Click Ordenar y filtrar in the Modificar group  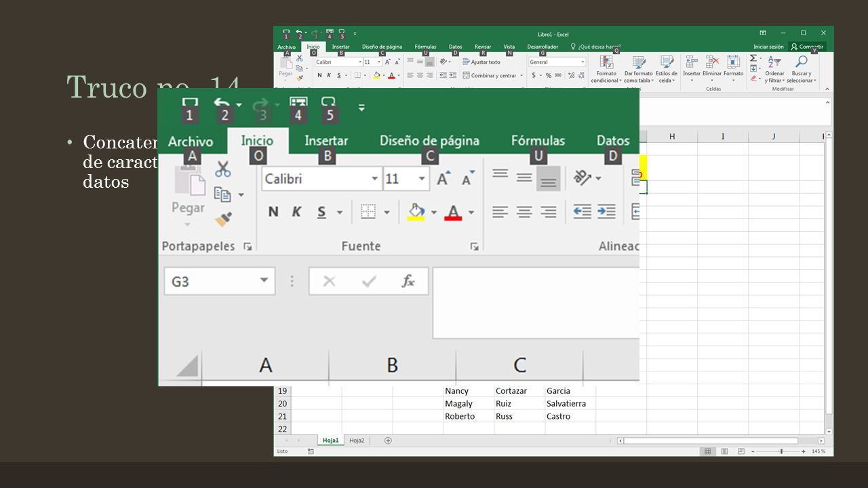tap(774, 69)
